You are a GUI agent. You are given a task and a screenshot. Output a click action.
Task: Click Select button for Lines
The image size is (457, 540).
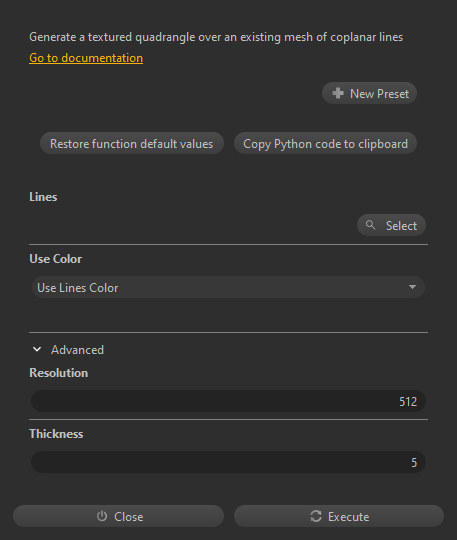coord(391,225)
